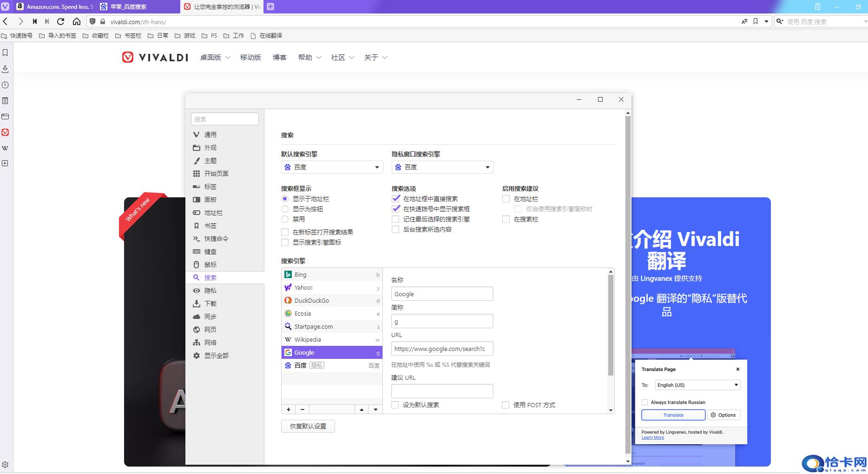Open the downloads panel icon on left sidebar

[x=5, y=68]
